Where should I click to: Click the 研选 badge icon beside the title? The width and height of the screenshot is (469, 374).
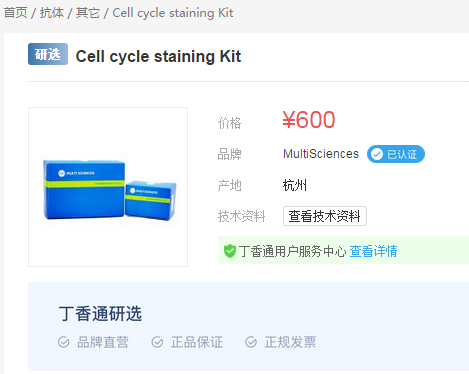click(48, 54)
